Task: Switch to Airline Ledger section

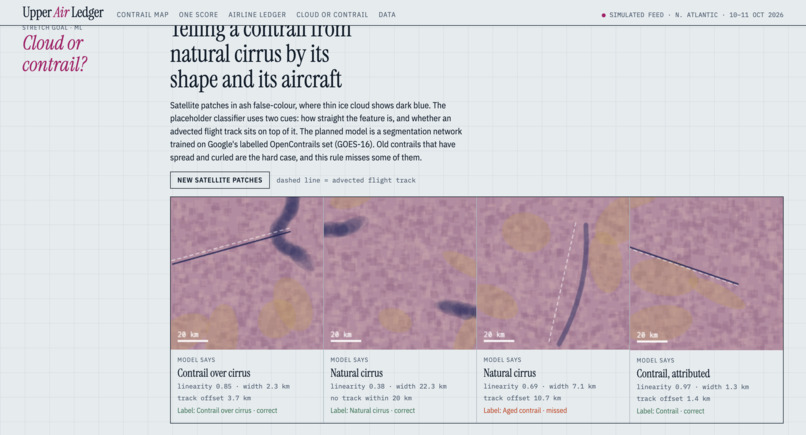Action: pyautogui.click(x=257, y=15)
